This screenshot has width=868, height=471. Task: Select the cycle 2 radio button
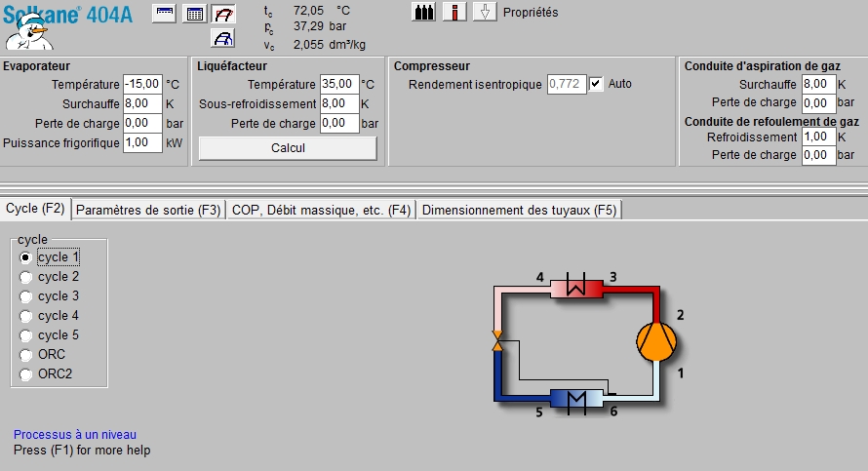pos(25,277)
